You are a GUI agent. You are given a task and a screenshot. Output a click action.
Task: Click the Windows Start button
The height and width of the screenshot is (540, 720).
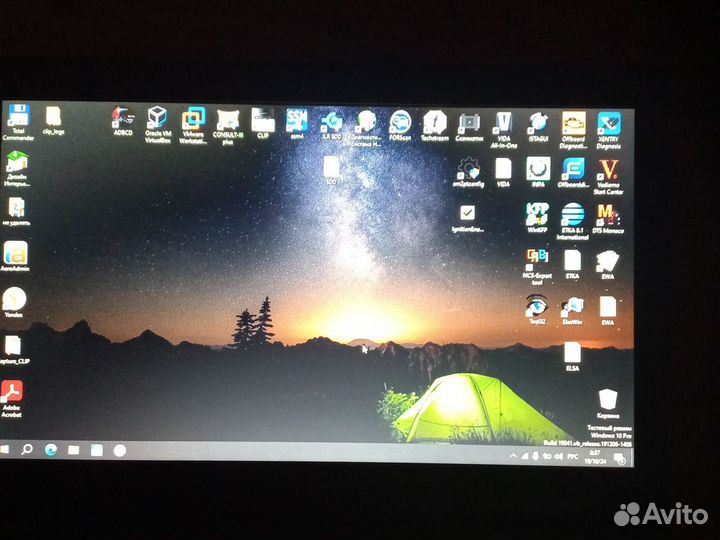(x=5, y=450)
